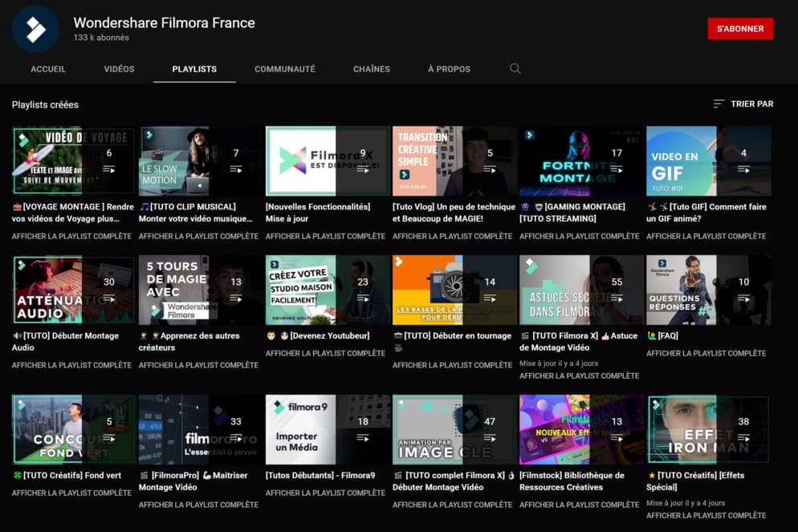The image size is (798, 532).
Task: Open the [TUTO complet Filmora X] title
Action: pos(454,481)
